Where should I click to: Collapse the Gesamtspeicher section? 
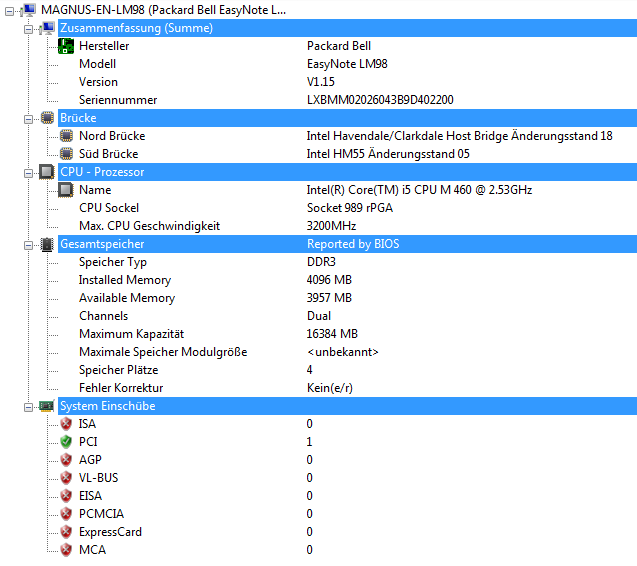click(x=28, y=245)
